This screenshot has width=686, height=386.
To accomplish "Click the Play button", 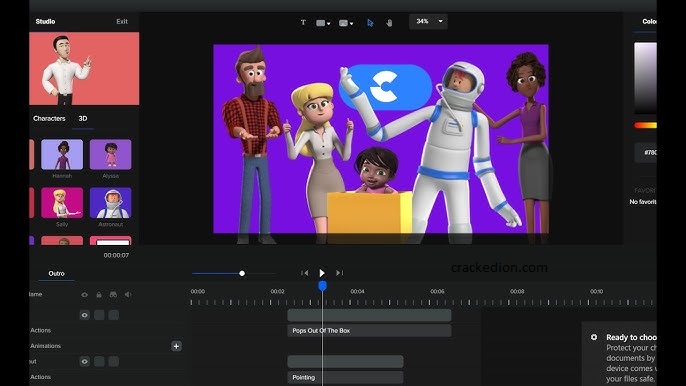I will pos(322,273).
